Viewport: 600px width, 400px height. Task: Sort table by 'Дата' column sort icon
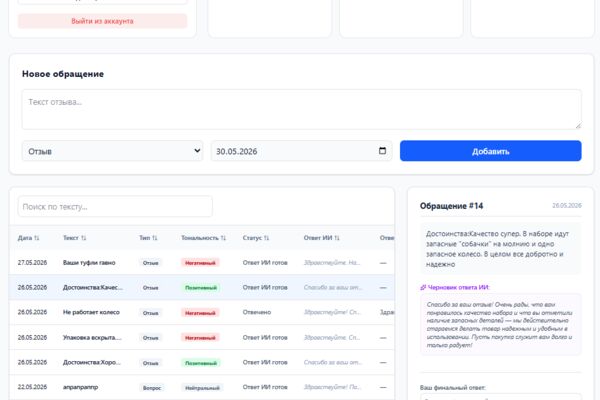(x=37, y=238)
